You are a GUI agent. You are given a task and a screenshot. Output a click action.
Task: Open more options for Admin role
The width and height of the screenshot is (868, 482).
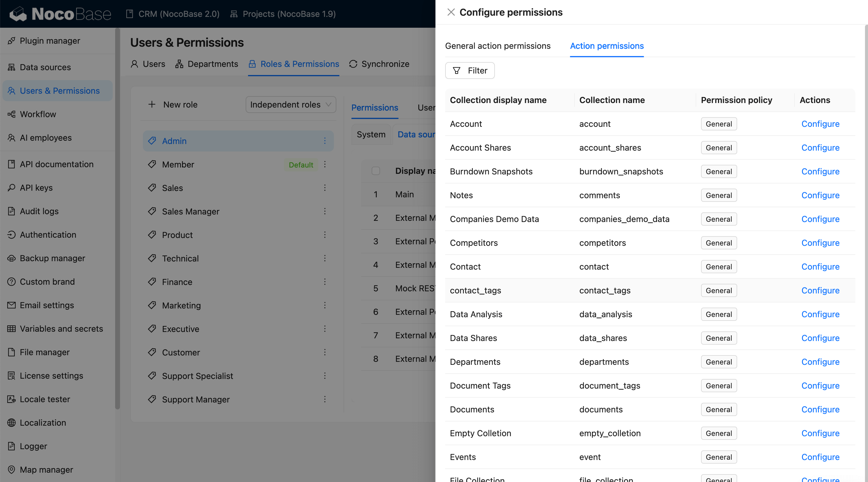[325, 141]
